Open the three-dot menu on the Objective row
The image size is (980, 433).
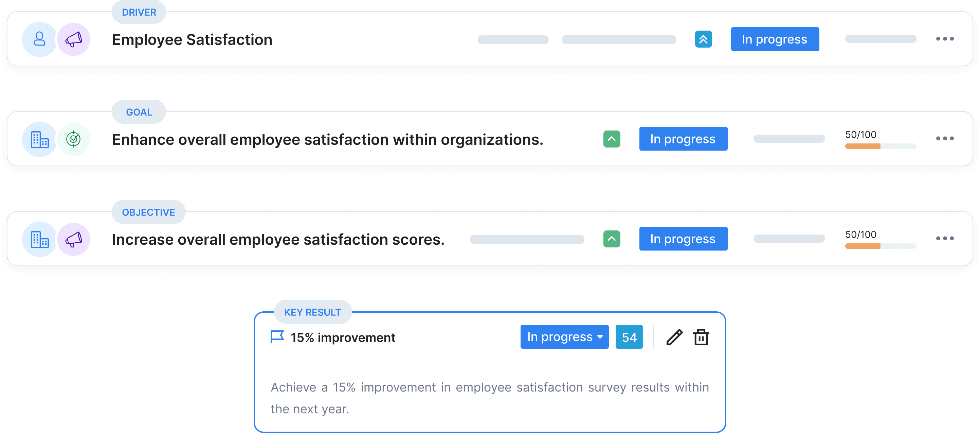tap(945, 239)
